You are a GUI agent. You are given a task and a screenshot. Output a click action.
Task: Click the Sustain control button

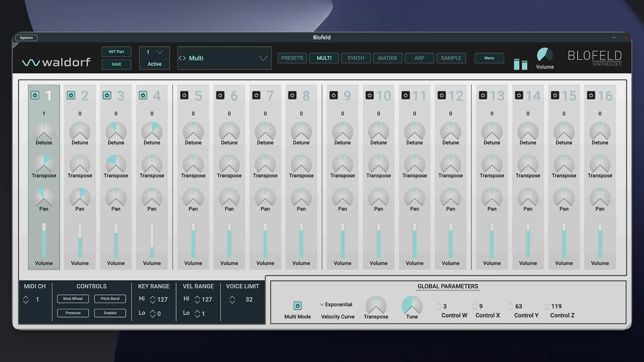[x=110, y=313]
